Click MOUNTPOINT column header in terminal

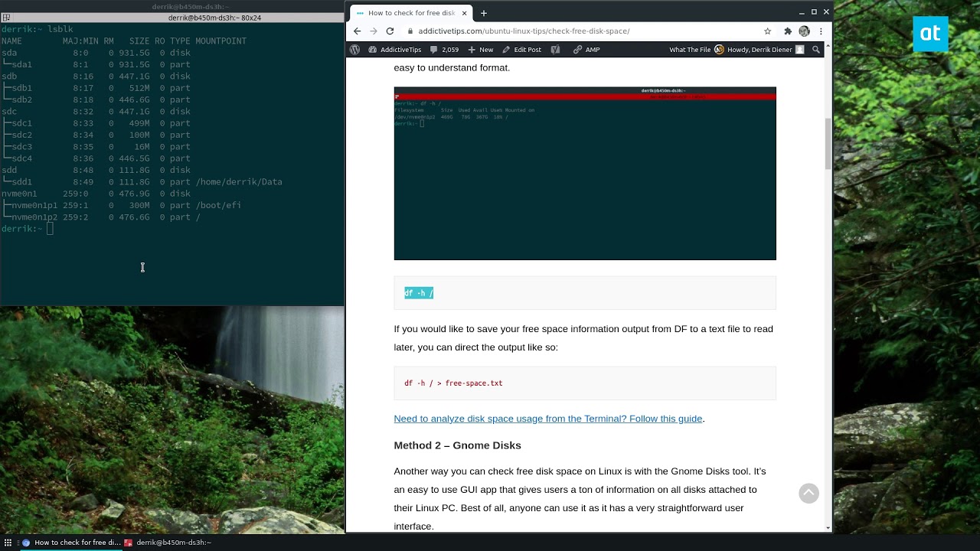220,41
